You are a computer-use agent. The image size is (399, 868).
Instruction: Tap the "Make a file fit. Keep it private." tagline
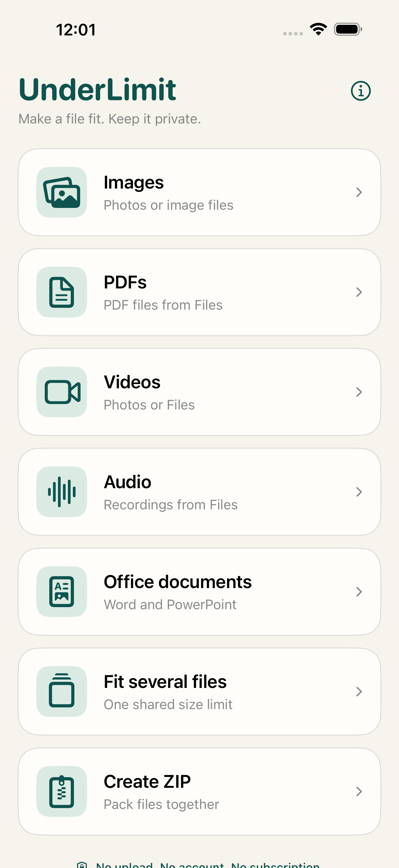[110, 119]
